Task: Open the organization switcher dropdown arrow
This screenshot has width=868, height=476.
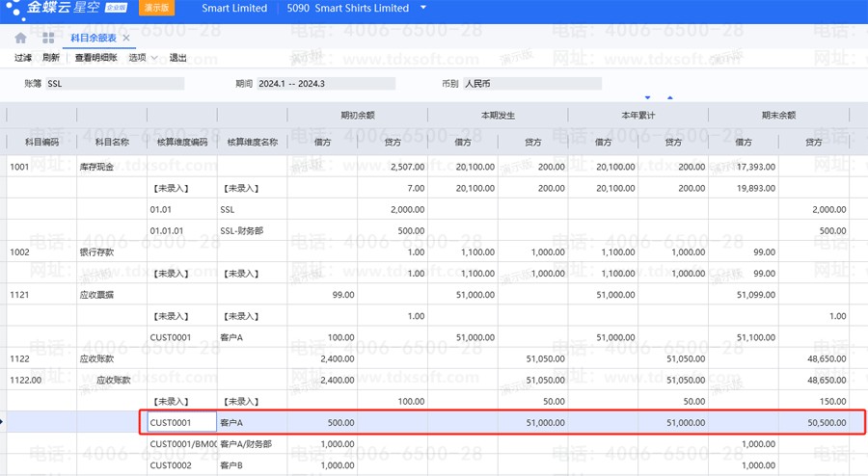Action: click(422, 9)
